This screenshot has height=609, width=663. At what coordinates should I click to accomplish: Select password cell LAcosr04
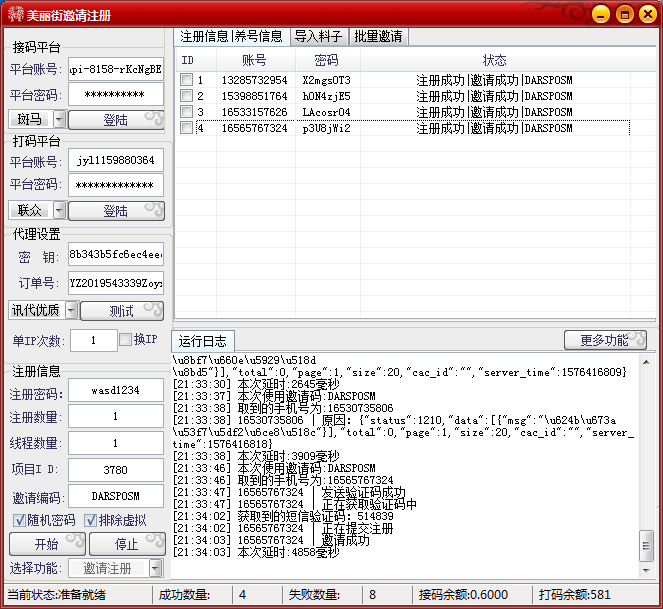click(326, 112)
